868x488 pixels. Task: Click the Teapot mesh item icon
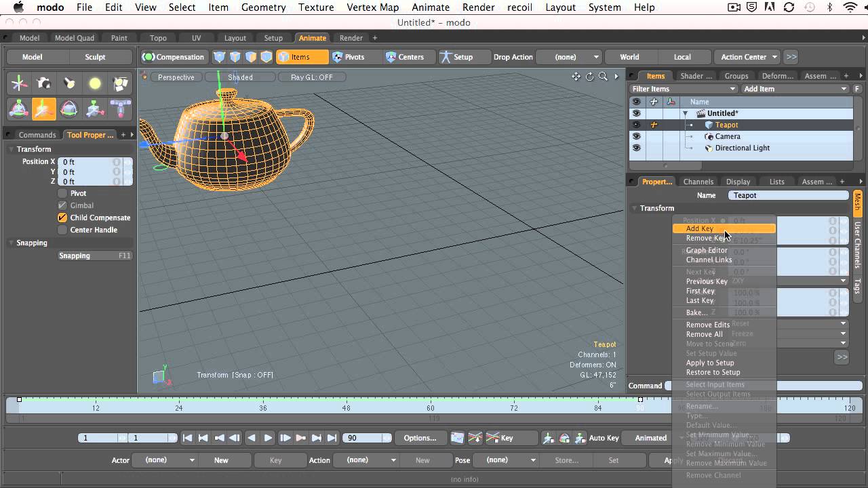click(x=709, y=125)
